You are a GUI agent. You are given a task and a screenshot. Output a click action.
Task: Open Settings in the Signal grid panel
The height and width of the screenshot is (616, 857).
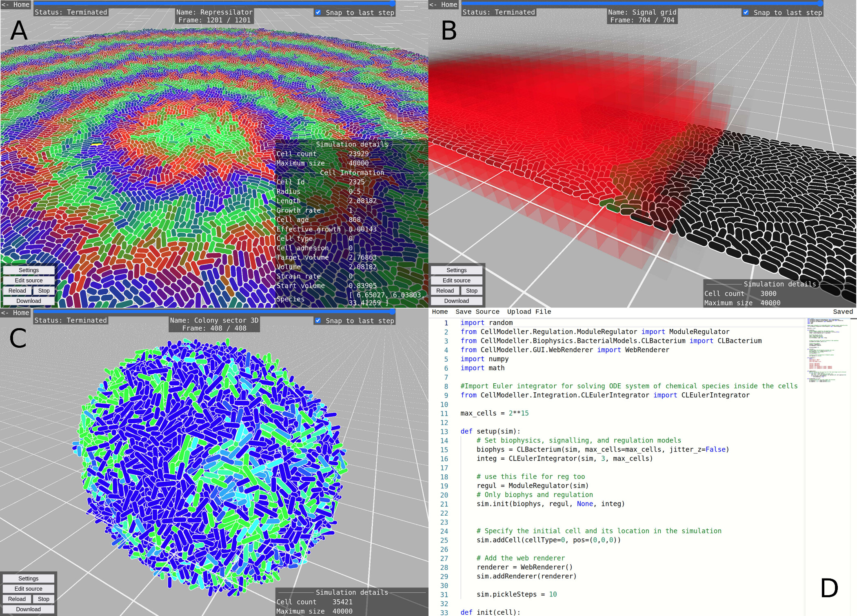456,270
